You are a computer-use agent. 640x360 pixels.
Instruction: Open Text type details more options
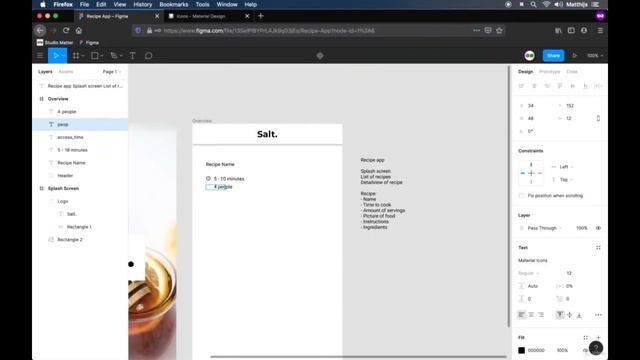(598, 315)
